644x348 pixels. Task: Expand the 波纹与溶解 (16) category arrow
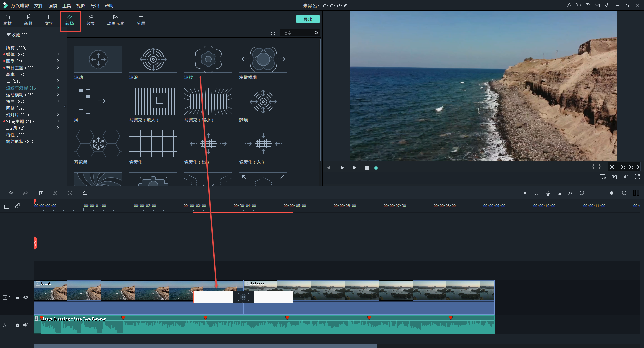pos(58,88)
